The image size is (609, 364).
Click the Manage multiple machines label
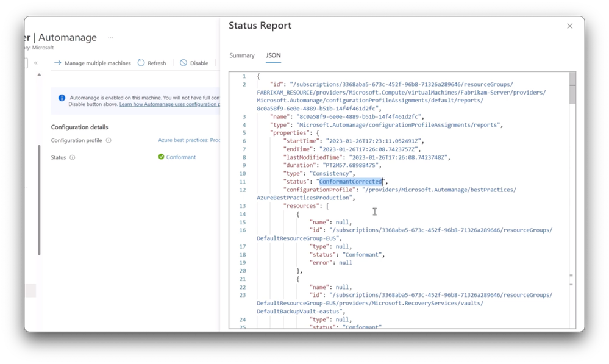pos(98,63)
